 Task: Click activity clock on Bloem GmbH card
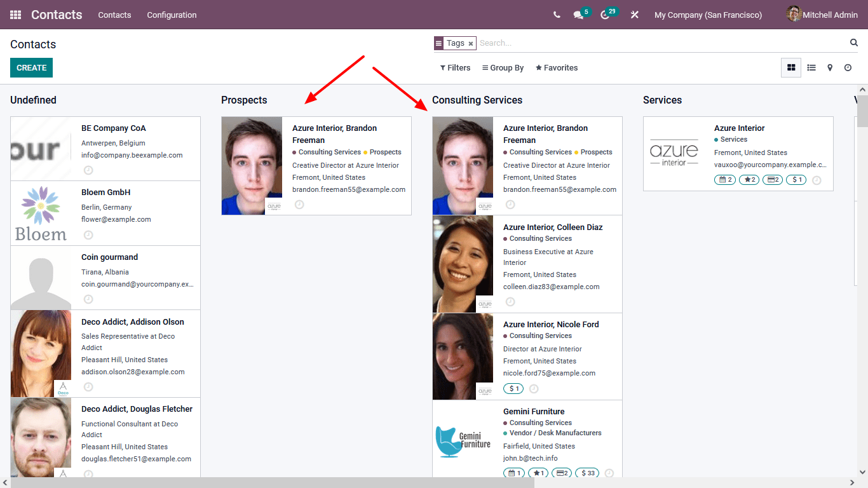point(88,235)
